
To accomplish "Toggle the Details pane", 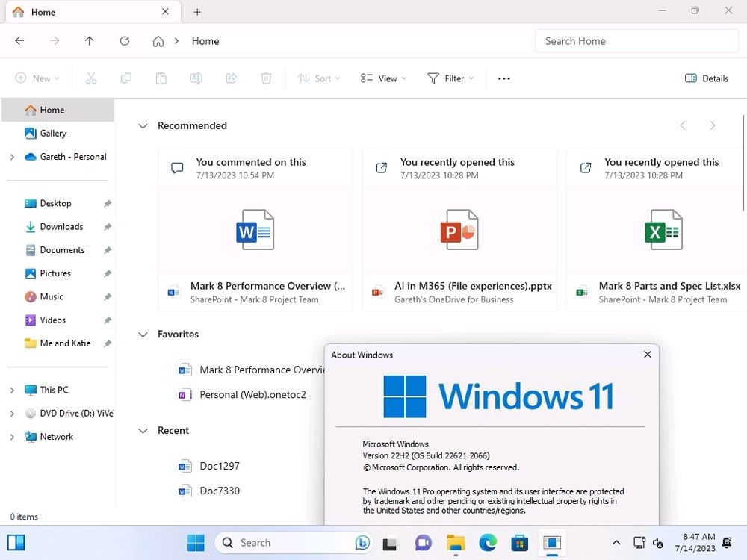I will tap(707, 78).
